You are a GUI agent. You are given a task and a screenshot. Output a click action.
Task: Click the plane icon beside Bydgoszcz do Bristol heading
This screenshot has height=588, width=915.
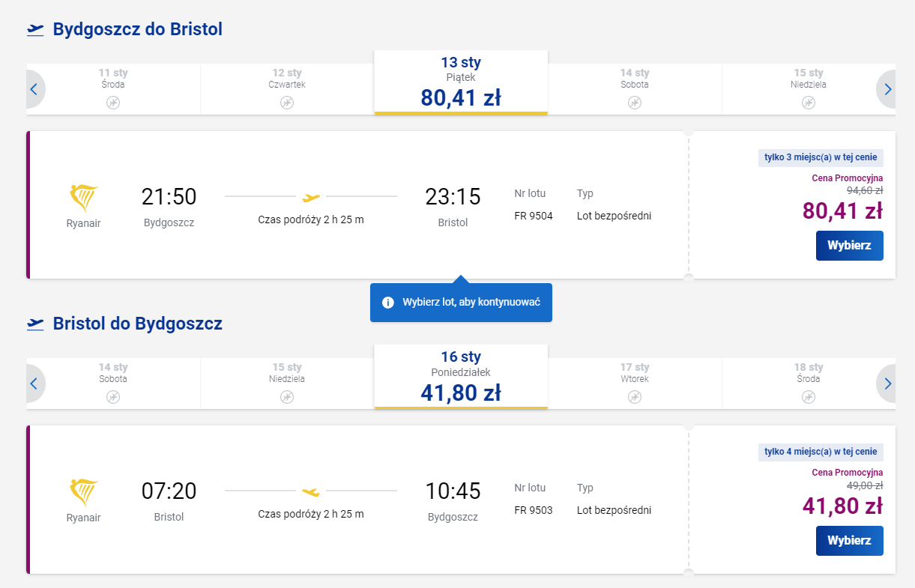point(35,29)
